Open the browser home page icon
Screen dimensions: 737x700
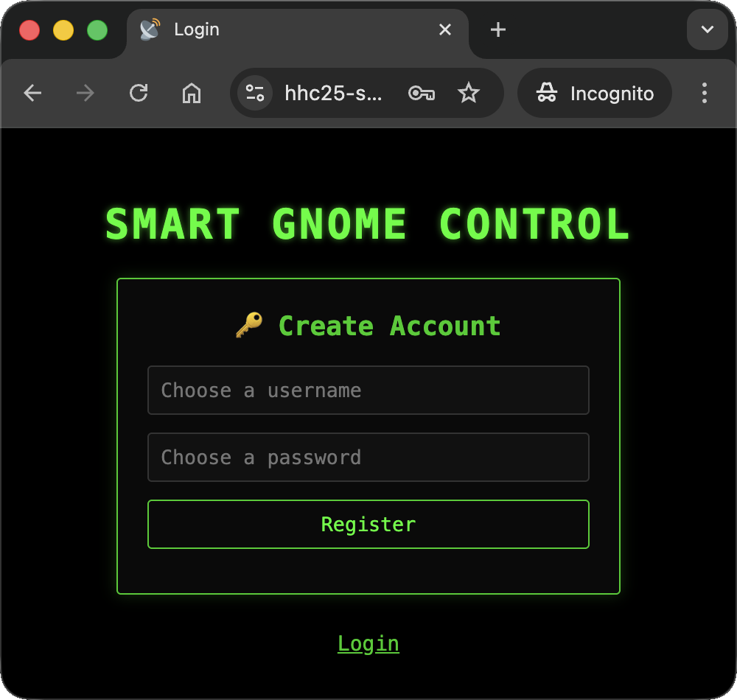[x=191, y=93]
